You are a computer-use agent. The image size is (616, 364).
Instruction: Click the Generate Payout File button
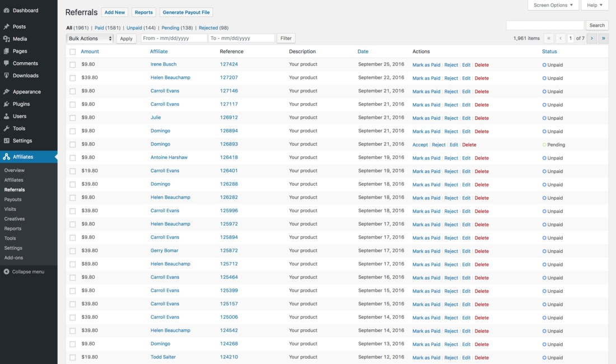coord(186,12)
